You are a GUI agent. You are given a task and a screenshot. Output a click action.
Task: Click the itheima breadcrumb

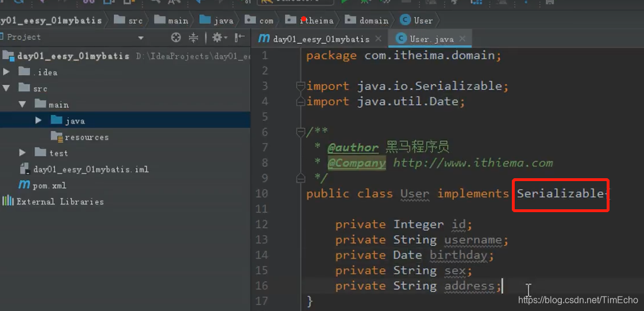(309, 20)
